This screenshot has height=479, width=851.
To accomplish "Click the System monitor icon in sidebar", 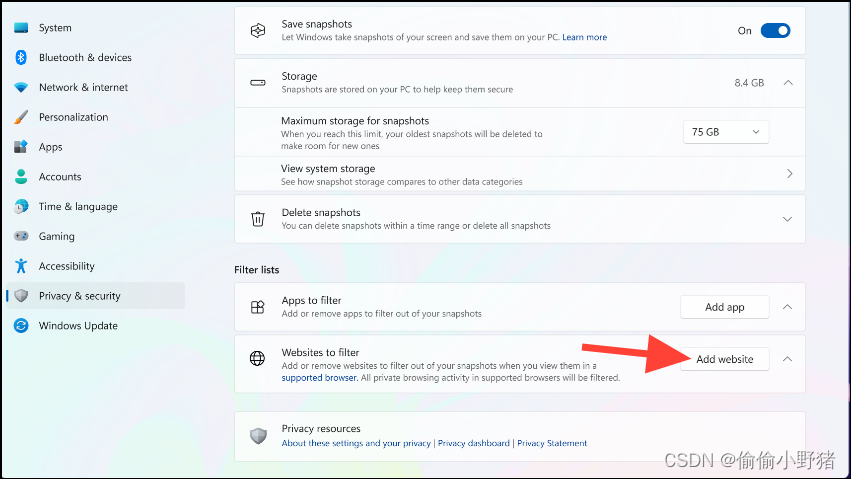I will (21, 28).
